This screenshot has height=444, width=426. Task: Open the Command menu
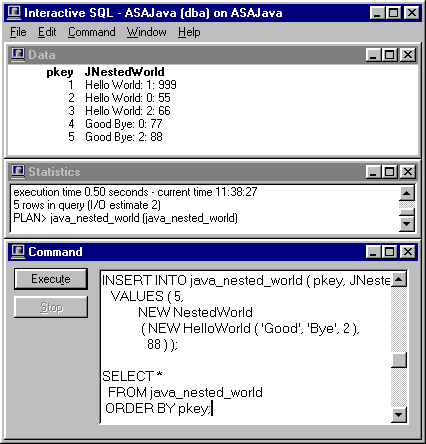pos(92,32)
